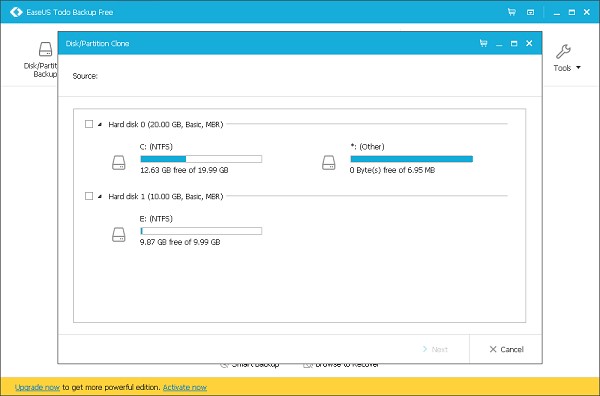Check the Hard disk 1 checkbox
600x396 pixels.
[x=89, y=196]
